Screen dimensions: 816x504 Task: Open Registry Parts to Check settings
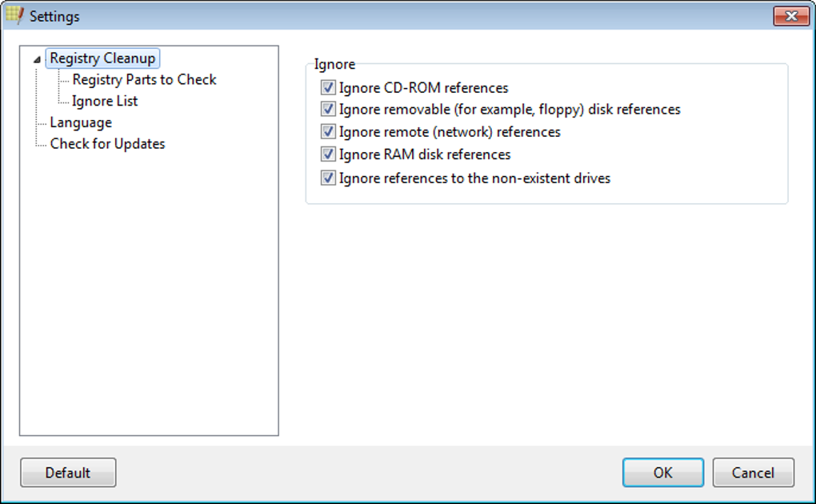(144, 80)
